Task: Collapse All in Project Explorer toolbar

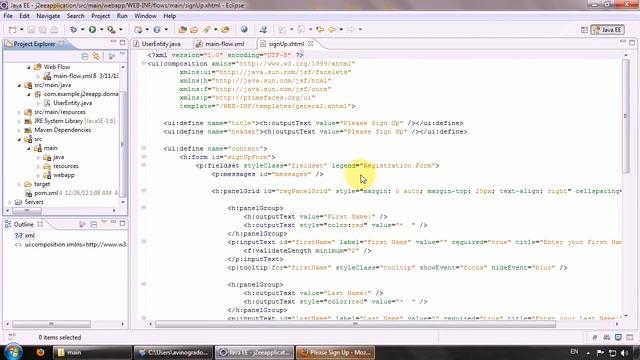Action: pyautogui.click(x=85, y=56)
